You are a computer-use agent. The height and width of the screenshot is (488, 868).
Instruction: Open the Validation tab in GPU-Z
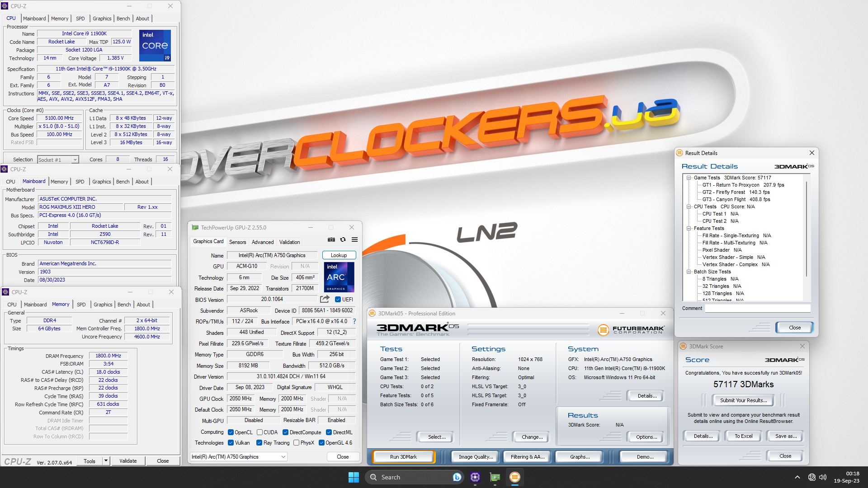pos(289,242)
